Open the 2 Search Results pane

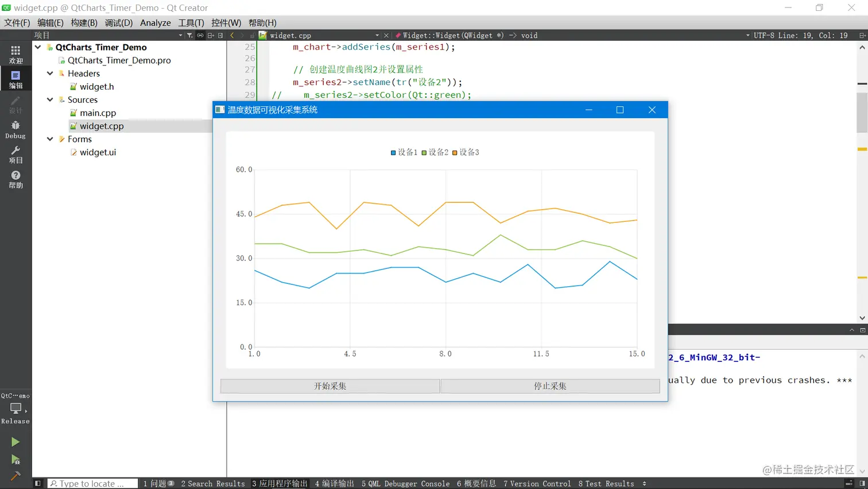pos(213,483)
